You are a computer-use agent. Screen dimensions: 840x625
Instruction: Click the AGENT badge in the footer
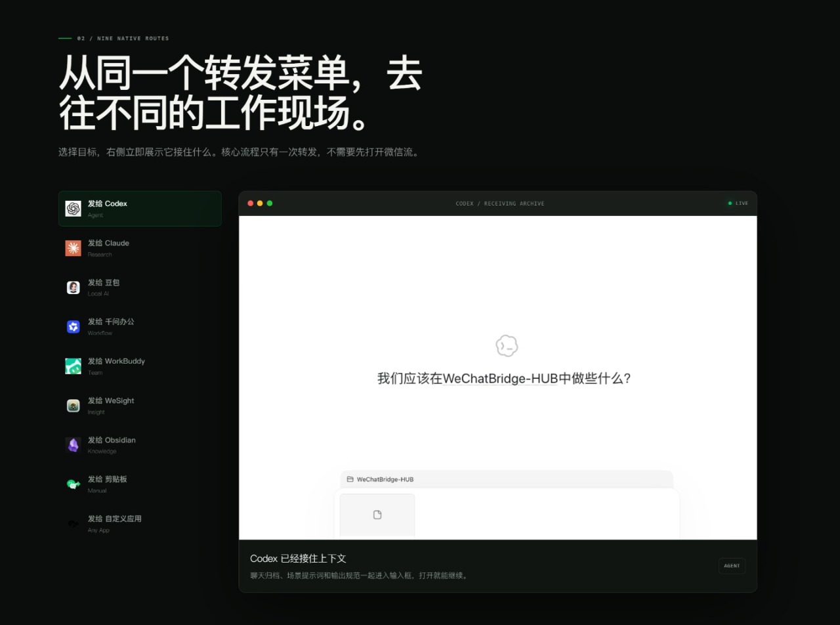pos(732,566)
